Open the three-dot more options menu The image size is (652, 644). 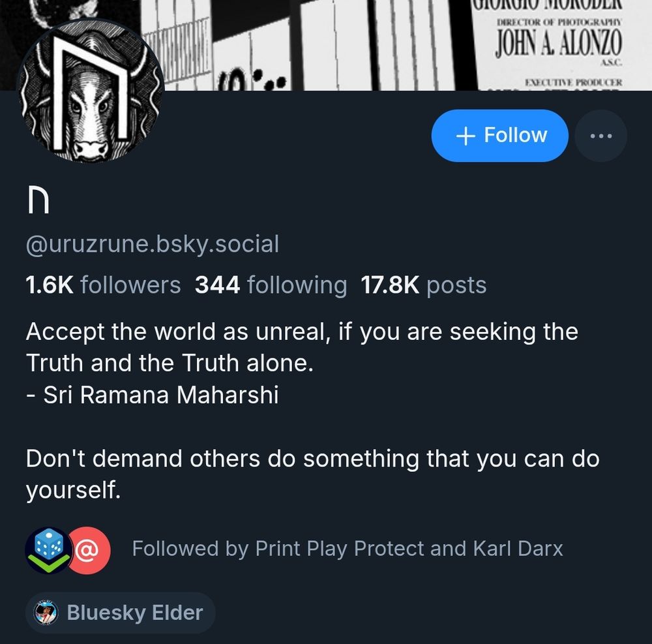[600, 136]
